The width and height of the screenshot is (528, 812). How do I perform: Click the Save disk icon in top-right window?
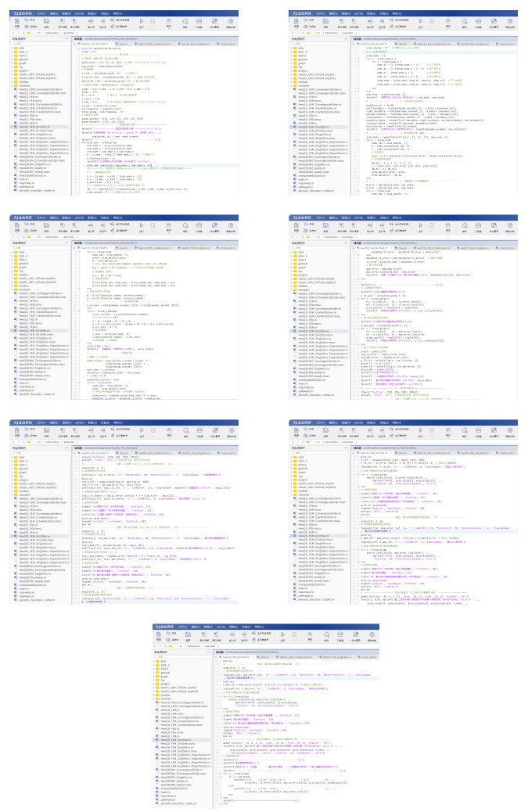click(326, 21)
